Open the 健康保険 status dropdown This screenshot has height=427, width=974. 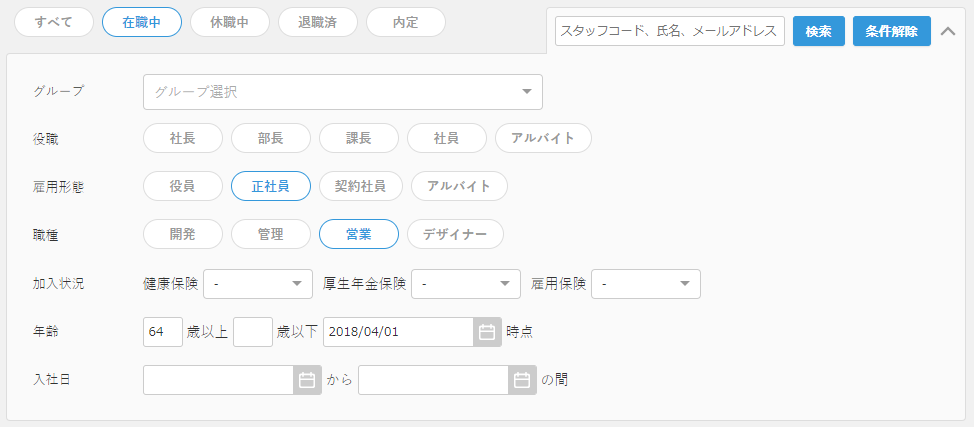coord(258,284)
